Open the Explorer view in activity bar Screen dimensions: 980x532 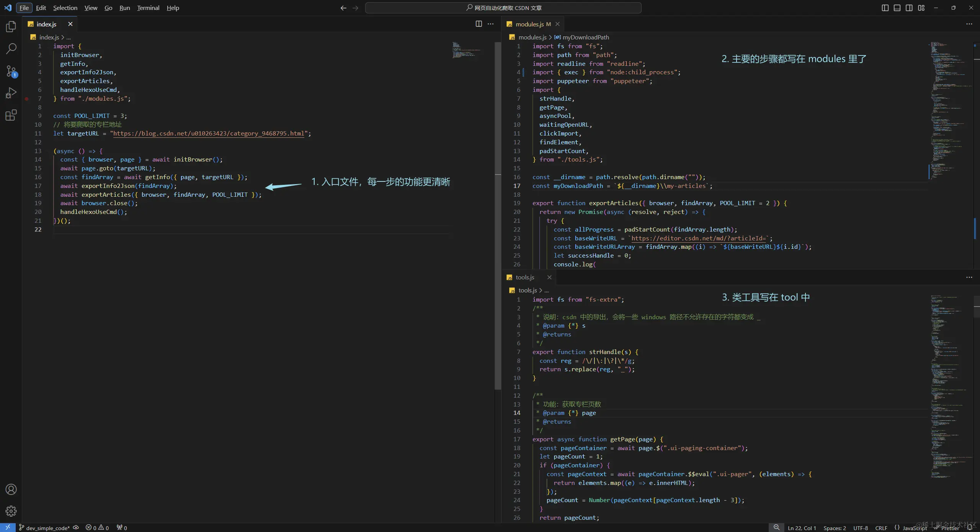[11, 26]
